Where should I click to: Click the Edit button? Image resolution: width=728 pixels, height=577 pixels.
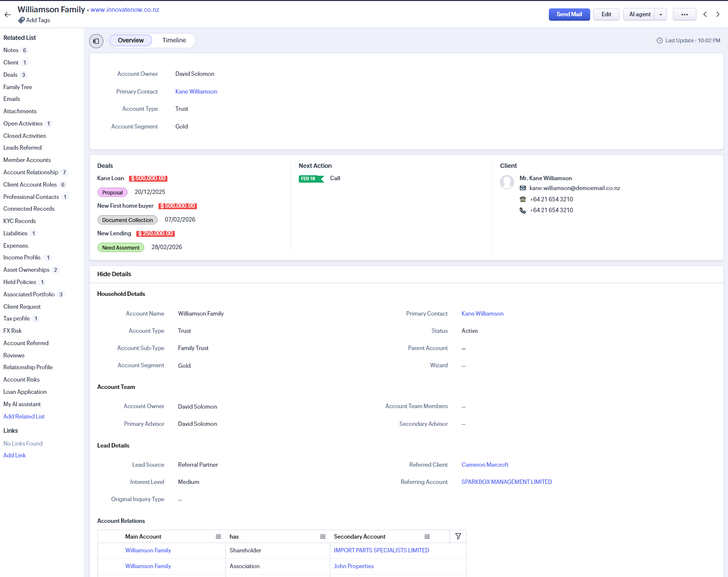coord(606,14)
